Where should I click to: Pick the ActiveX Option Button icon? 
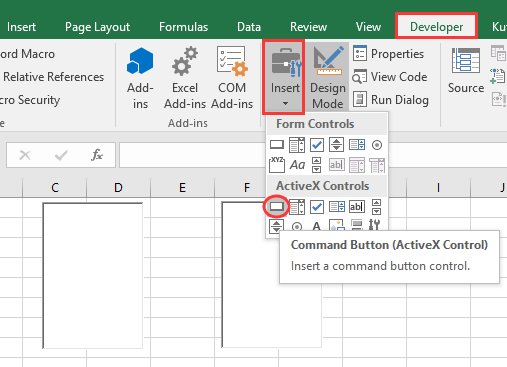click(x=297, y=227)
